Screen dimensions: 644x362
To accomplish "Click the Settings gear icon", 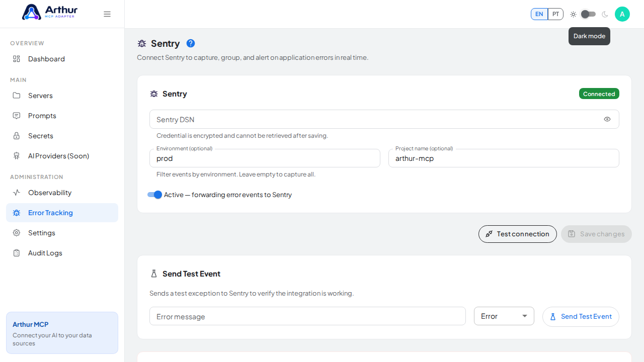I will click(17, 233).
